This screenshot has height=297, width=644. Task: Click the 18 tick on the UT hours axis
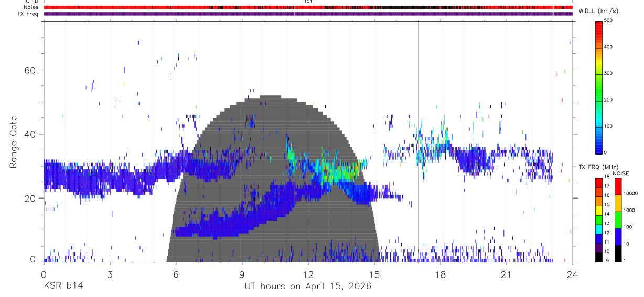click(x=440, y=274)
